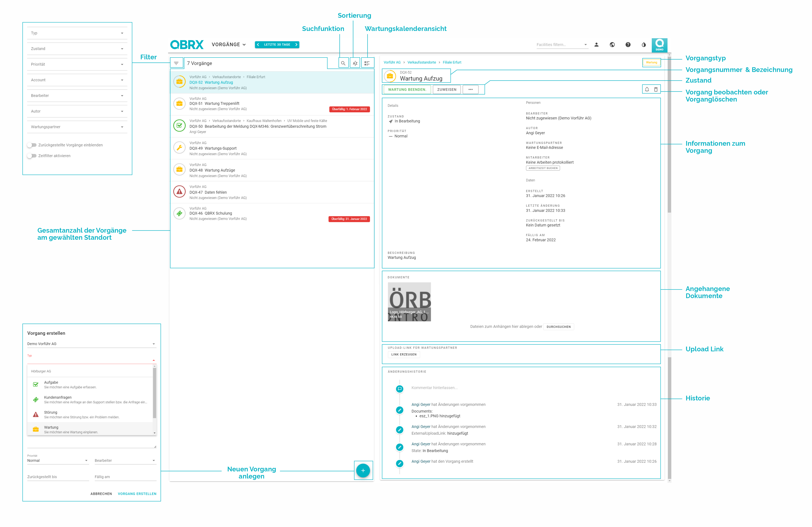
Task: Open the filter icon beside 7 Vorgänge
Action: pos(176,63)
